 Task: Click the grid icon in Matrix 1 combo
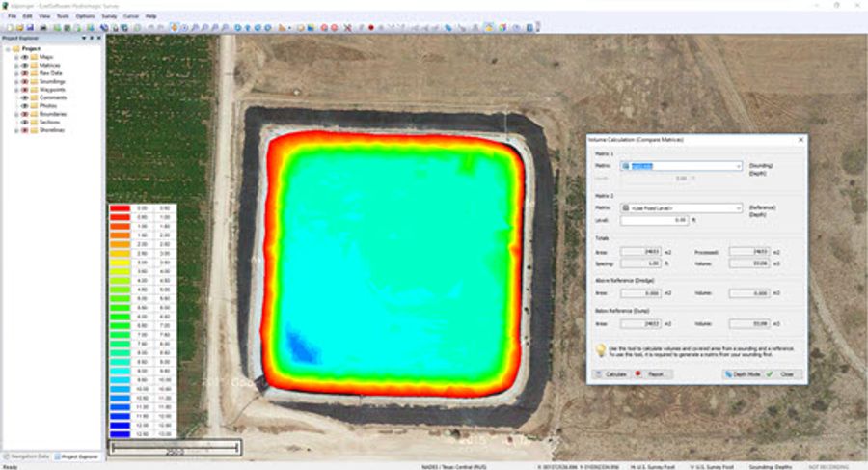(x=626, y=166)
